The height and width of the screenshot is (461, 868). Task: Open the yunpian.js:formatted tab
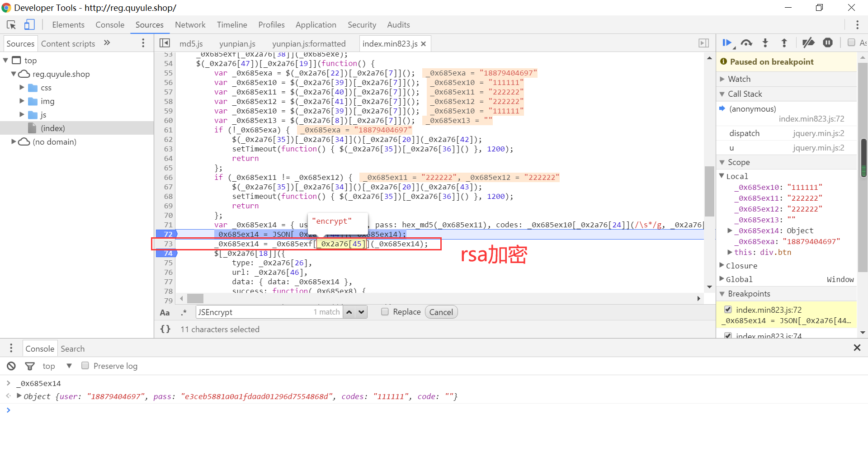pyautogui.click(x=309, y=44)
